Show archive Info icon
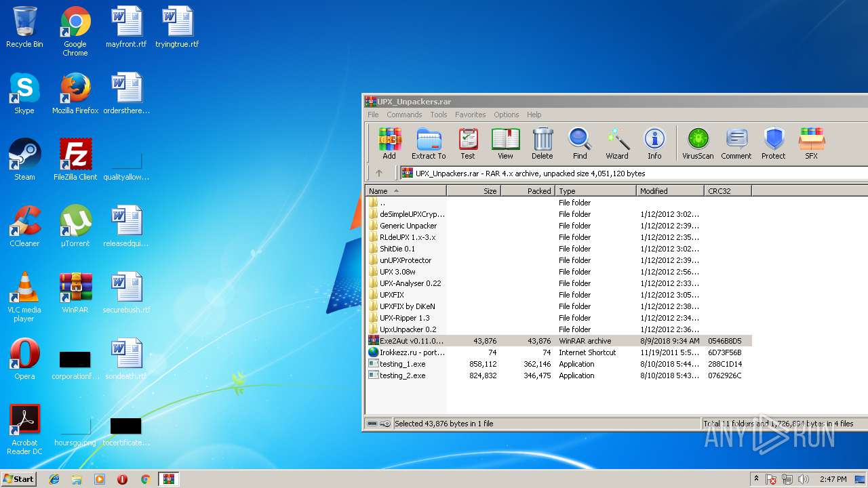This screenshot has height=488, width=868. [x=654, y=144]
